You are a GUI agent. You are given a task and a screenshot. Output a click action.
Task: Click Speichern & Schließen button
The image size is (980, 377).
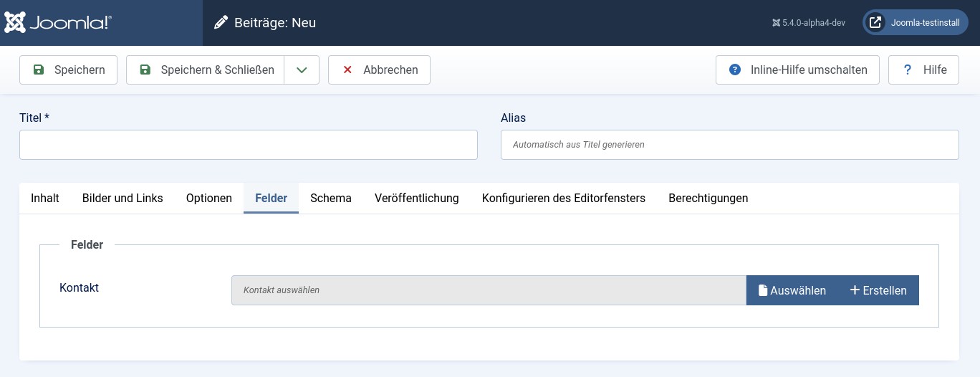tap(206, 70)
